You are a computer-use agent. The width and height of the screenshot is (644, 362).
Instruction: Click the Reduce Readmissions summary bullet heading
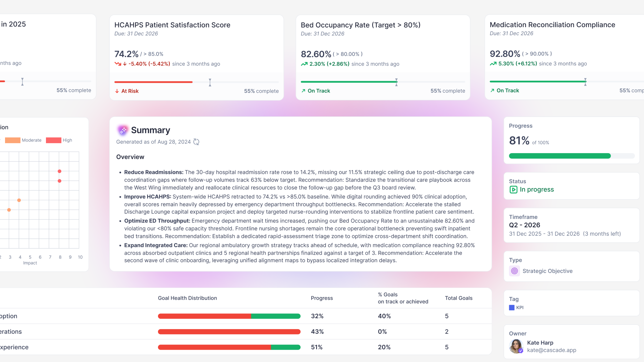[x=154, y=172]
